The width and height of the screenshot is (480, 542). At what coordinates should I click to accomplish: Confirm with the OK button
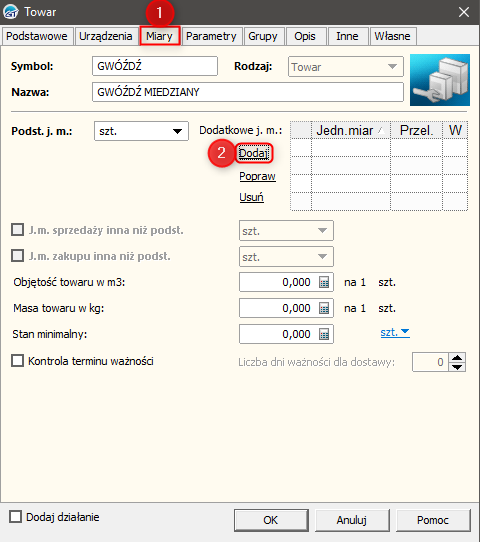271,520
